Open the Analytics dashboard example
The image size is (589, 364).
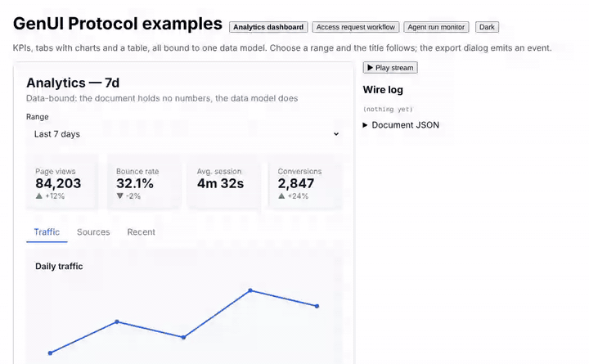268,27
